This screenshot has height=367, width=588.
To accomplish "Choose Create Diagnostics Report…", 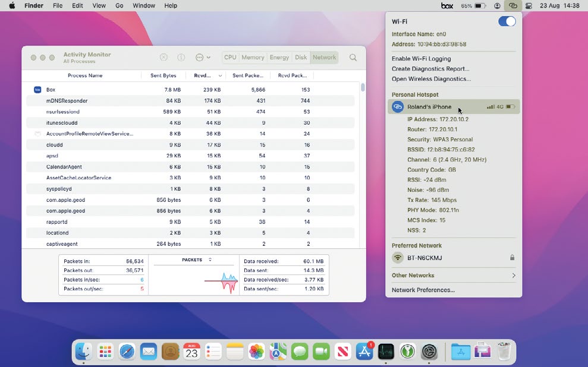I will pos(430,68).
